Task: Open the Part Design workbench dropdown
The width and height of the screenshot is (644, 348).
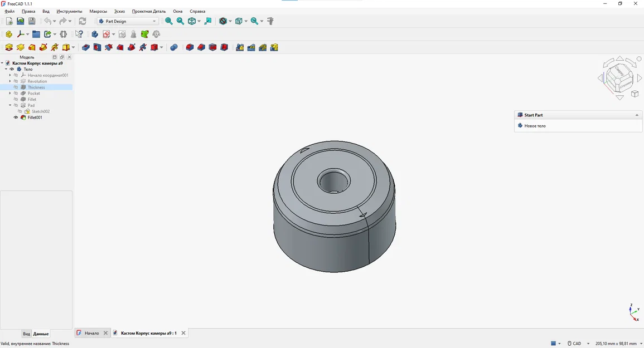Action: [x=128, y=21]
